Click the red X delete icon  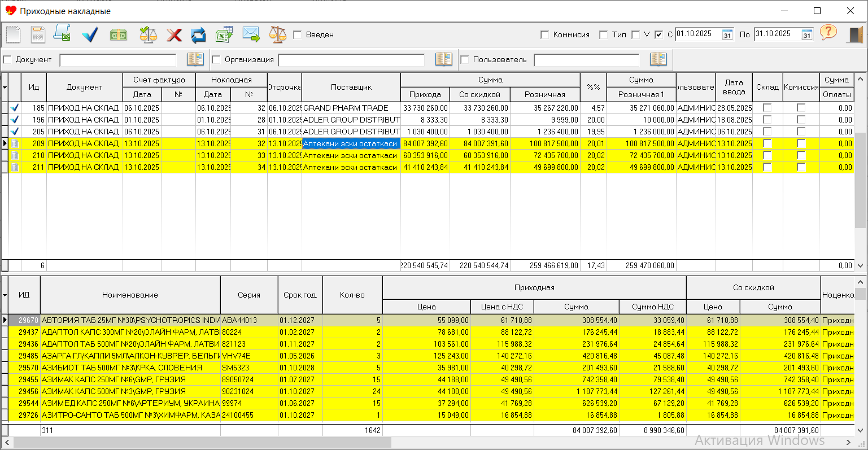(174, 35)
